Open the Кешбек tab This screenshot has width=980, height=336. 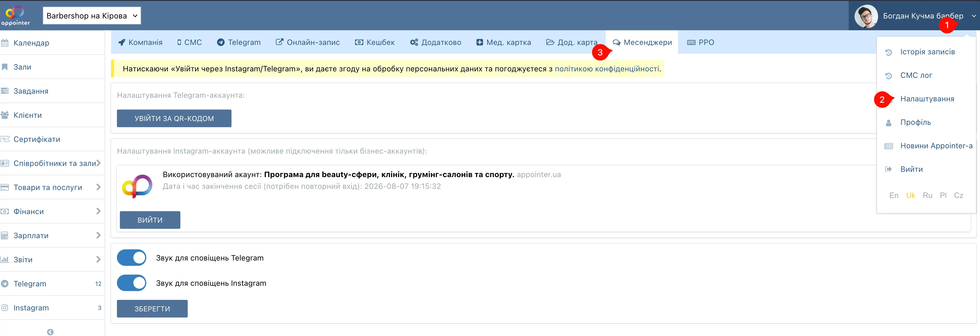click(375, 42)
